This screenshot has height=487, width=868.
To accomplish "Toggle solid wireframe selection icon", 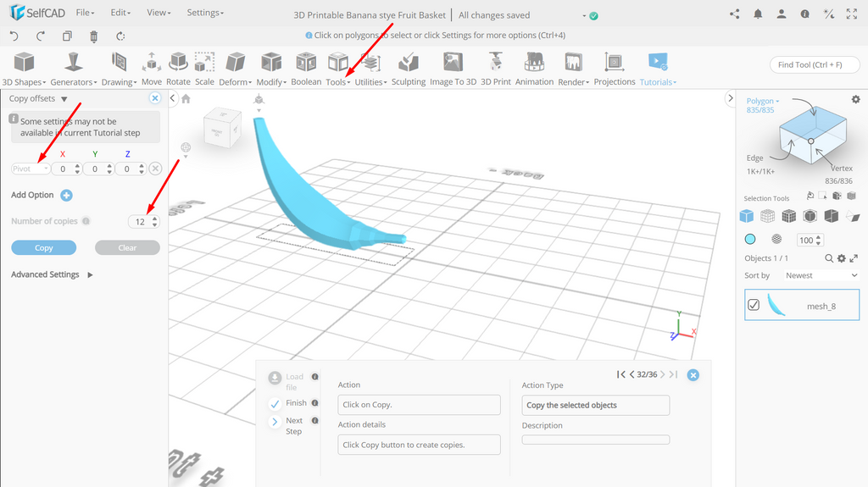I will tap(788, 216).
